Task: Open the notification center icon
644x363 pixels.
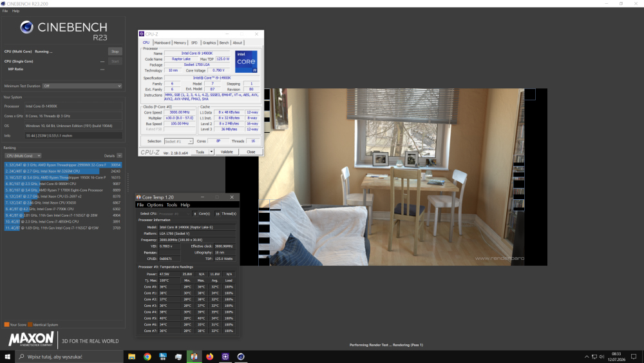Action: [634, 357]
